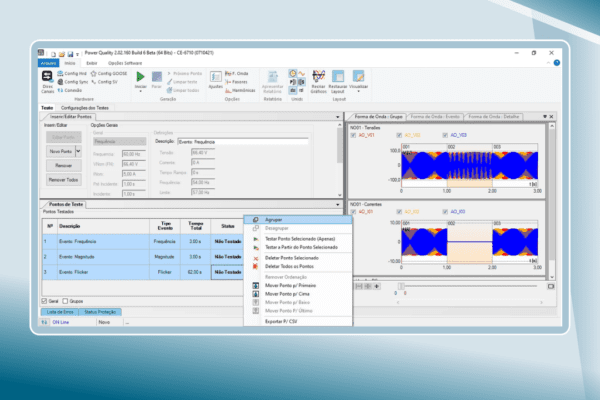Toggle the AO_I01 current channel checkbox
Viewport: 600px width, 400px height.
click(353, 212)
